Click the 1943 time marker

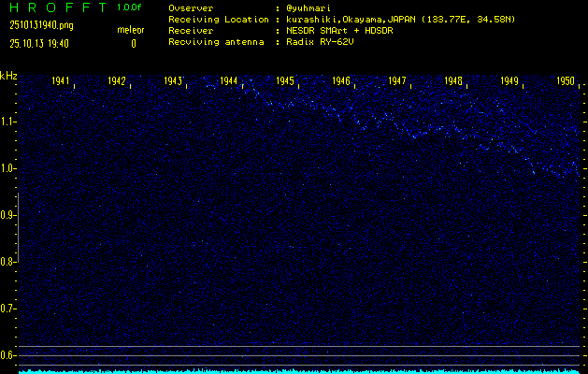[x=173, y=82]
